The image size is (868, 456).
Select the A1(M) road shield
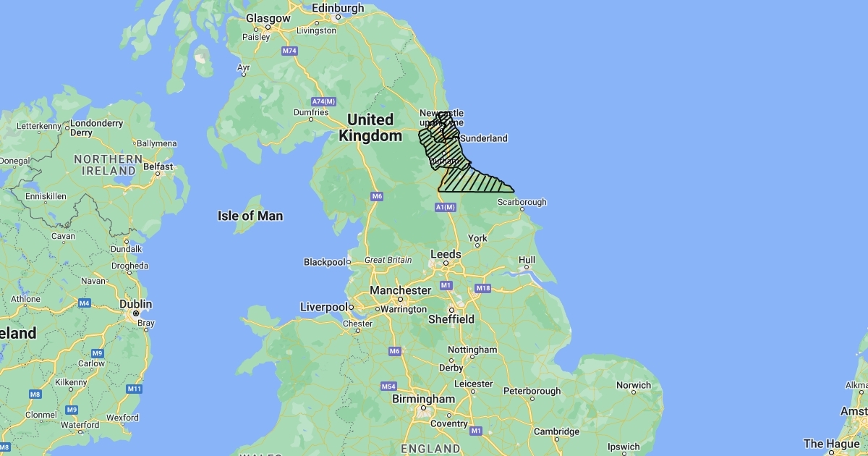coord(447,208)
